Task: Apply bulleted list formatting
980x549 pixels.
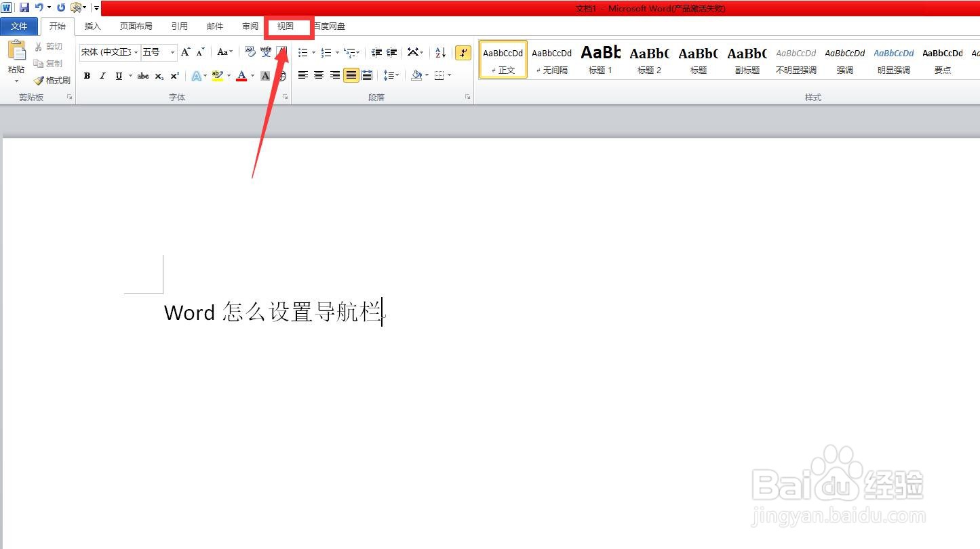Action: tap(303, 52)
